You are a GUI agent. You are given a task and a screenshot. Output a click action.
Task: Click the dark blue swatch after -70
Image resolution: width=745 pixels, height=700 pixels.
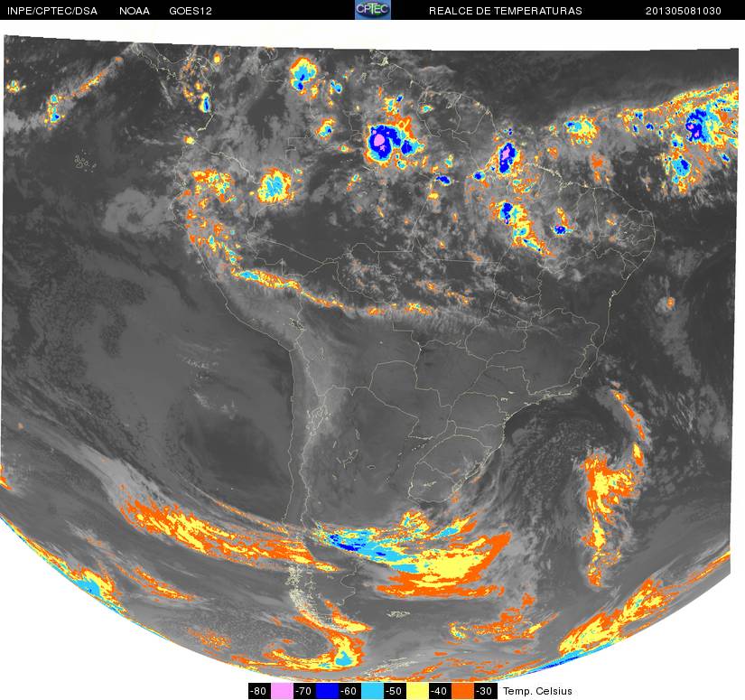pyautogui.click(x=326, y=691)
